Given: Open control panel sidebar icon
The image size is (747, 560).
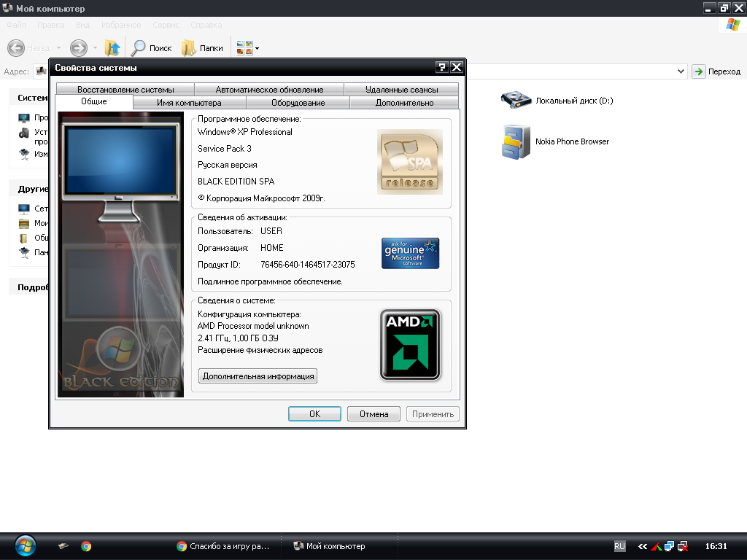Looking at the screenshot, I should 24,252.
